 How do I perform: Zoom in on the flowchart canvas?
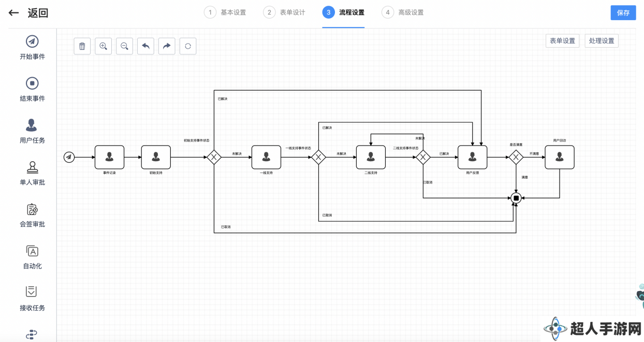coord(104,46)
